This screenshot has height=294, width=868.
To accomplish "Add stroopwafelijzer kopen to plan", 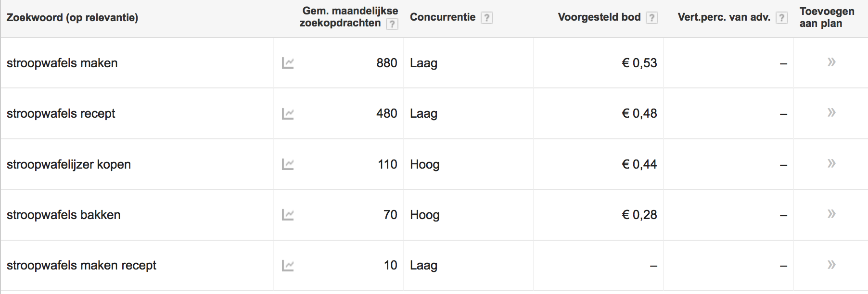I will [831, 163].
